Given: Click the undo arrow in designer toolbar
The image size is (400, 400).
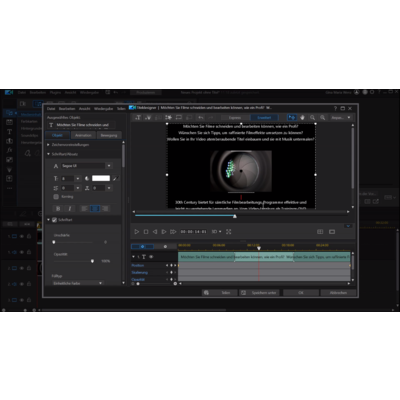Looking at the screenshot, I should pyautogui.click(x=201, y=117).
